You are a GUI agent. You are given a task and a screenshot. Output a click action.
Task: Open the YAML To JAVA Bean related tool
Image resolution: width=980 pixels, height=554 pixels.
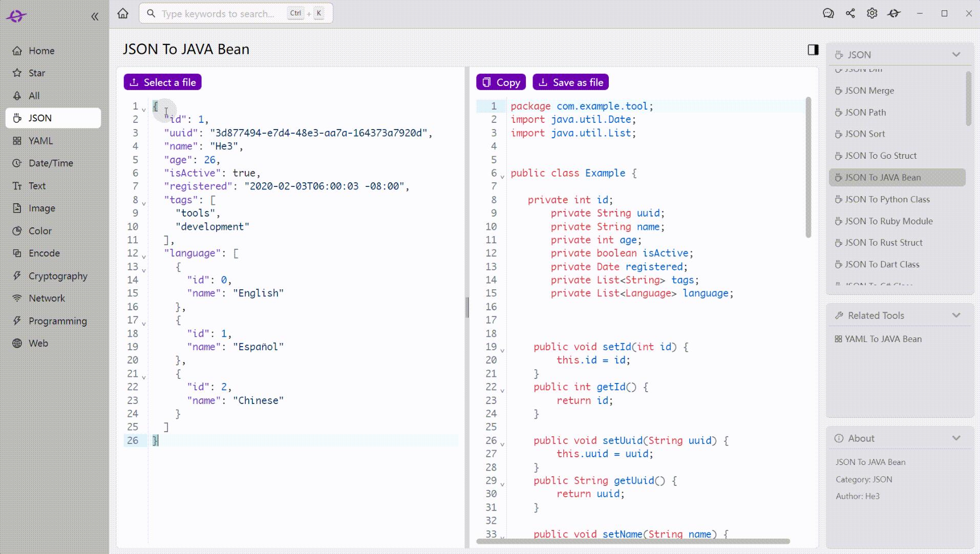883,338
